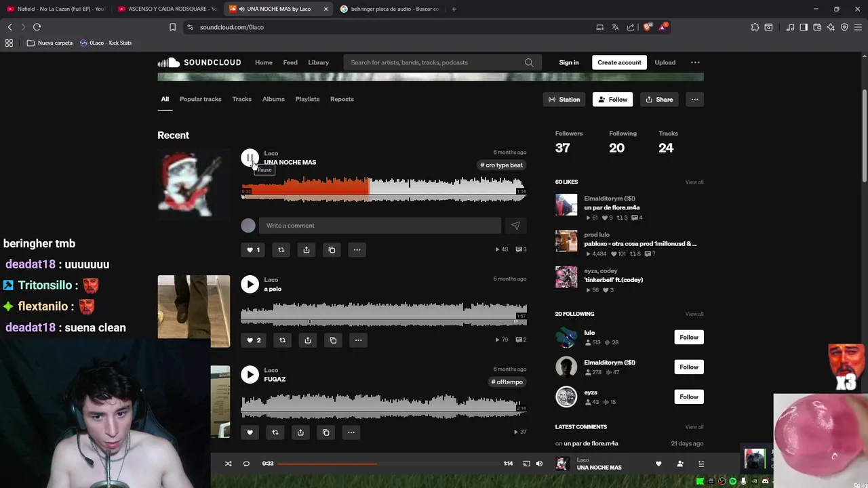Image resolution: width=868 pixels, height=488 pixels.
Task: Click the Write a comment field
Action: (380, 226)
